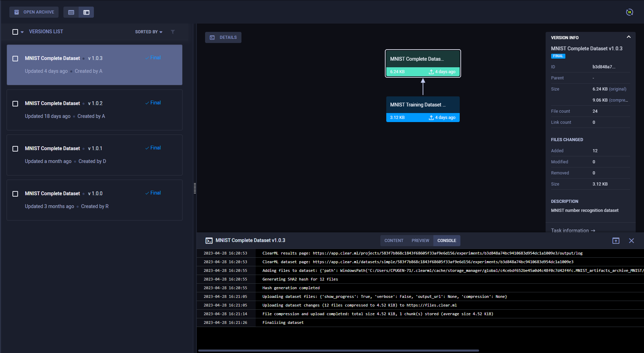644x353 pixels.
Task: Tick the checkbox for version v1.0.3
Action: (15, 59)
